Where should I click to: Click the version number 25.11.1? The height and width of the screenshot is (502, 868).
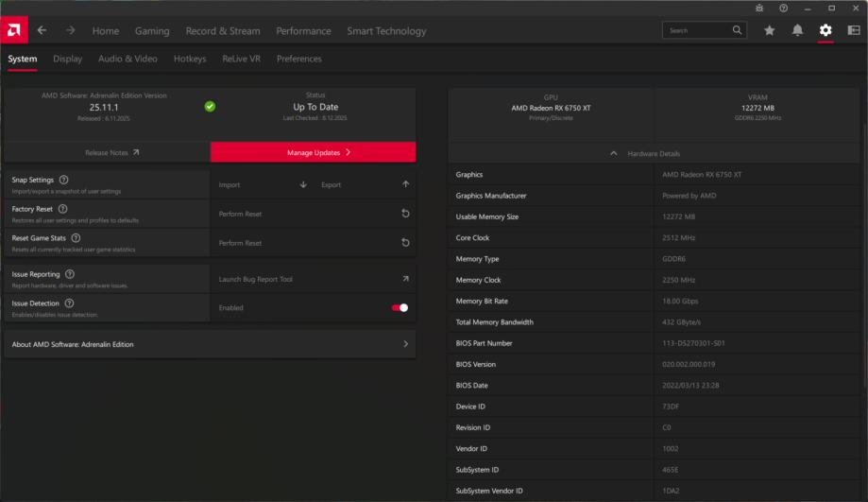[x=104, y=107]
